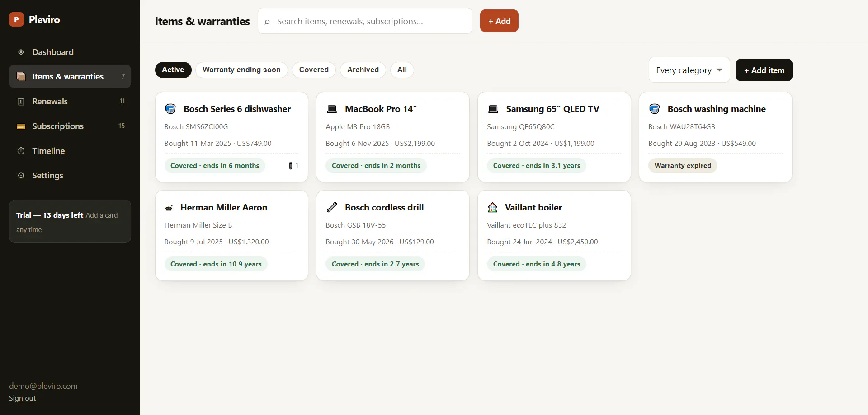Click the Covered ends in 2.7 years badge
Viewport: 868px width, 415px height.
tap(375, 264)
